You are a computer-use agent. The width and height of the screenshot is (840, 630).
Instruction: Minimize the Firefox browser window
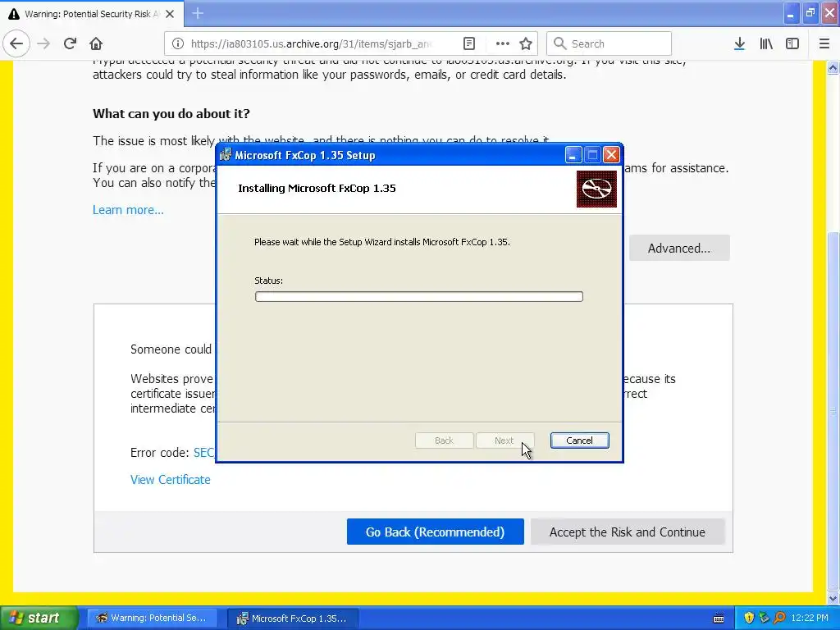click(x=791, y=13)
